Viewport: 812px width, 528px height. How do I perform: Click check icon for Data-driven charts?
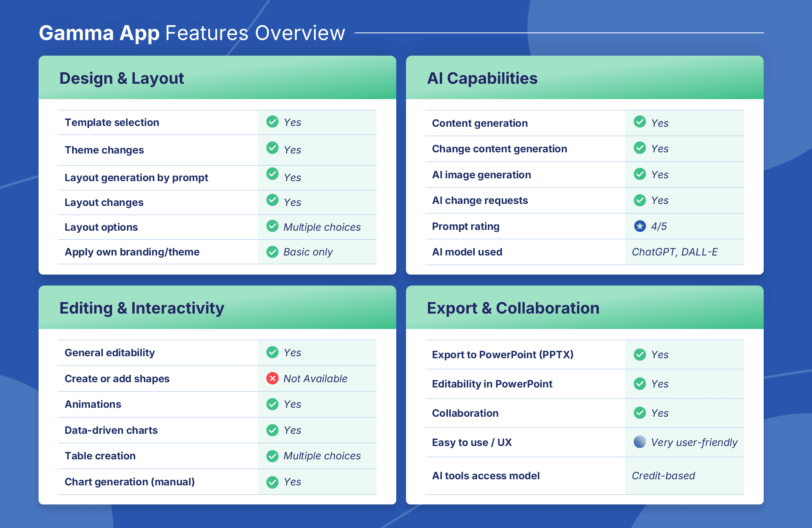(x=272, y=430)
